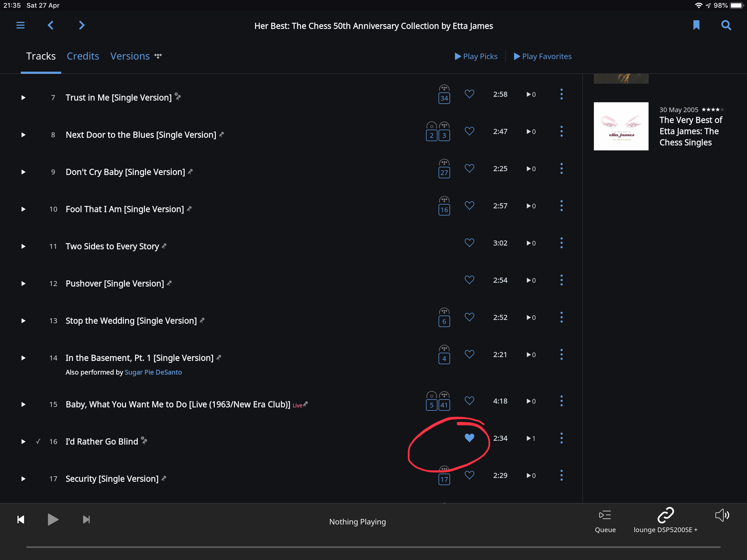Favorite Don't Cry Baby with heart
747x560 pixels.
(x=469, y=168)
